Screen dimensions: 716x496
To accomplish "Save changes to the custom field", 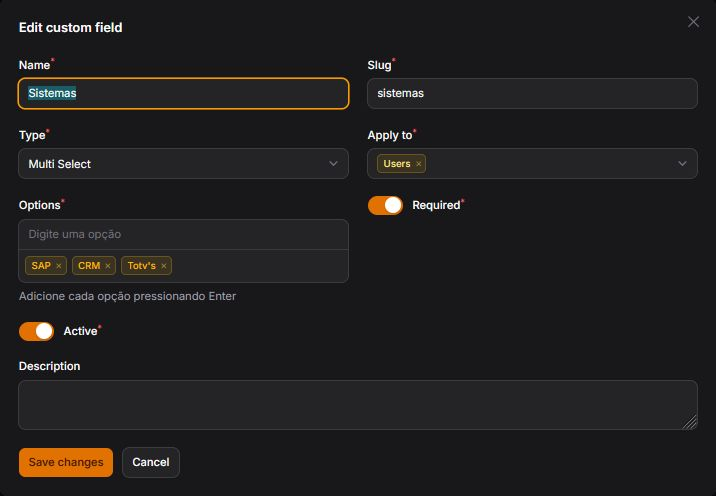I will pos(66,462).
